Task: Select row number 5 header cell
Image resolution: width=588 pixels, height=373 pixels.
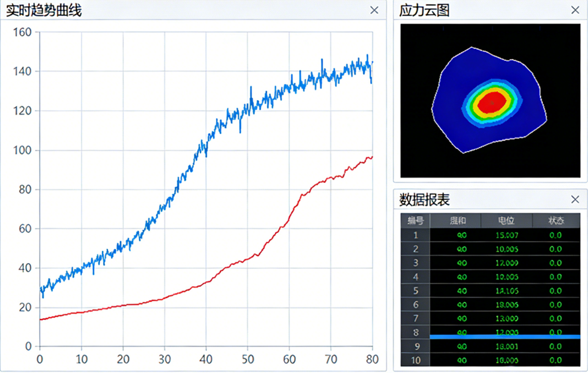Action: point(415,290)
